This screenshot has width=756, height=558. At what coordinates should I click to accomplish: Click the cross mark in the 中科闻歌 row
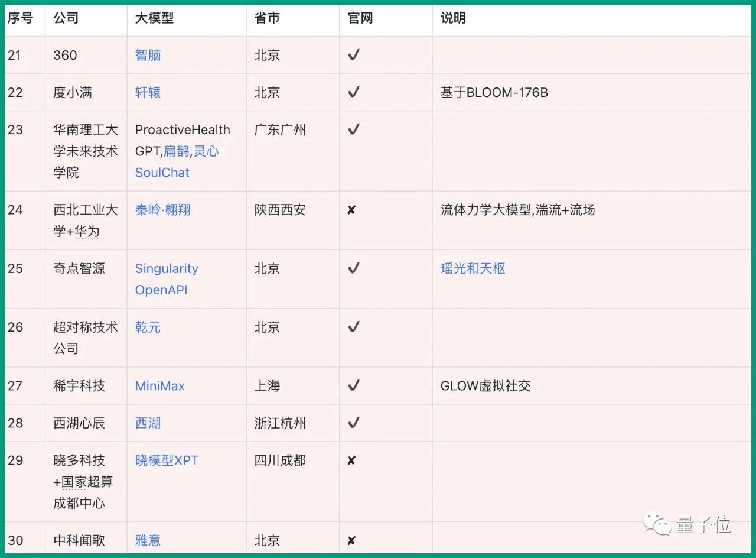[x=351, y=540]
